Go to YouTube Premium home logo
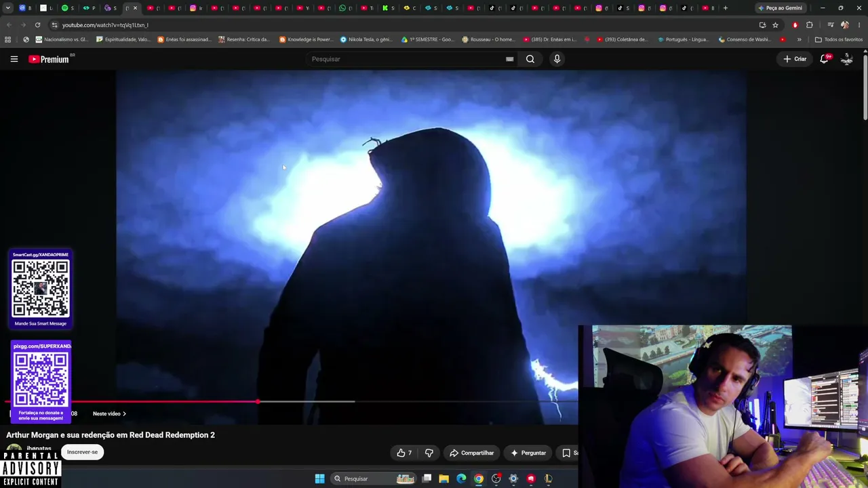The width and height of the screenshot is (868, 488). tap(49, 59)
